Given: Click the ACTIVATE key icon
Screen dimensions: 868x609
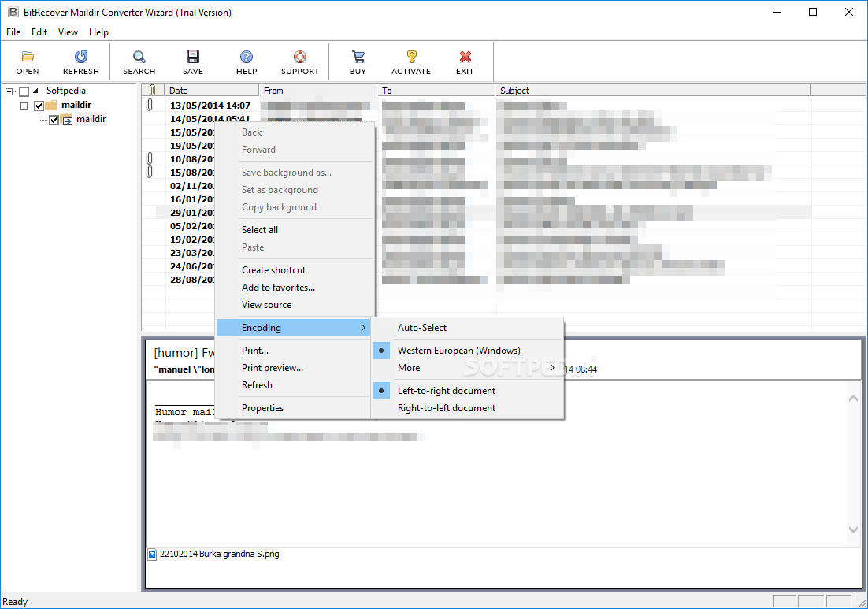Looking at the screenshot, I should pos(411,57).
